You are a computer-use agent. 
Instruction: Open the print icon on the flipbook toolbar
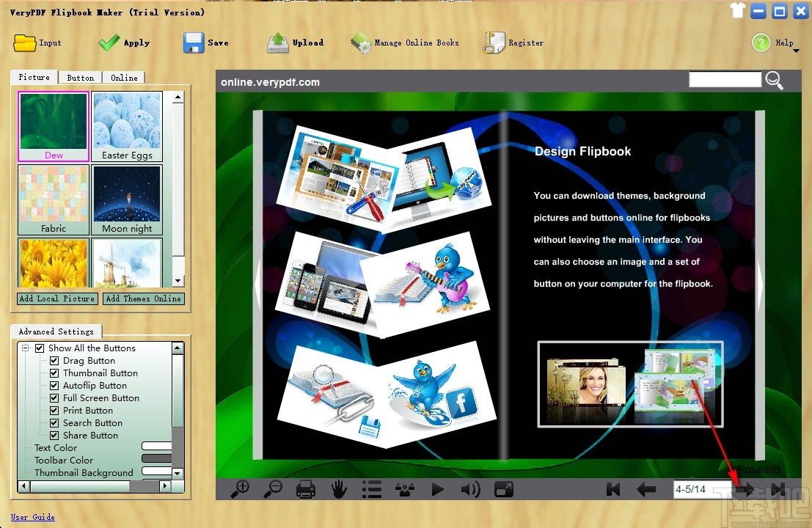(x=305, y=488)
